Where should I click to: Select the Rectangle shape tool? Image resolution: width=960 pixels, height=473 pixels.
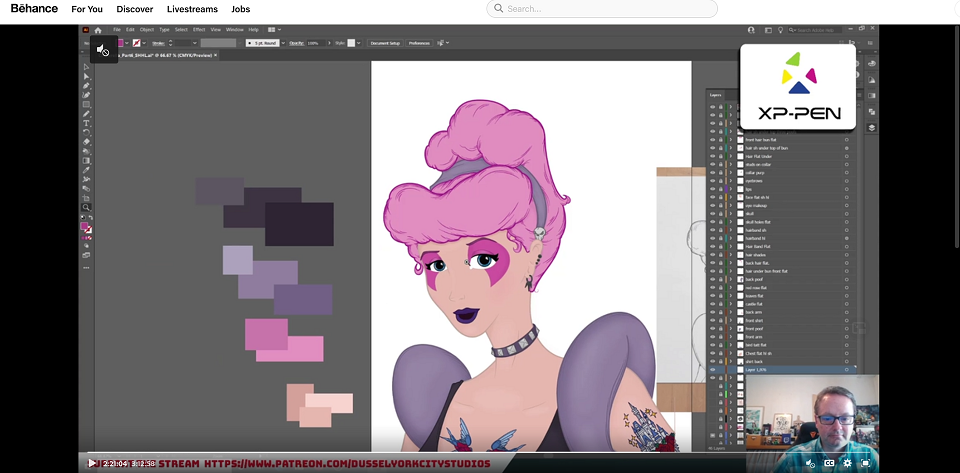tap(86, 105)
